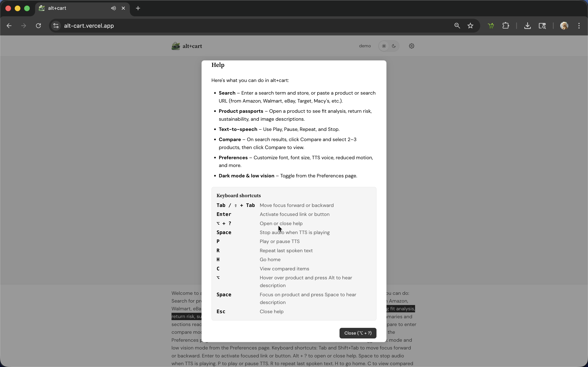Switch to dark mode moon toggle
588x367 pixels.
(394, 46)
